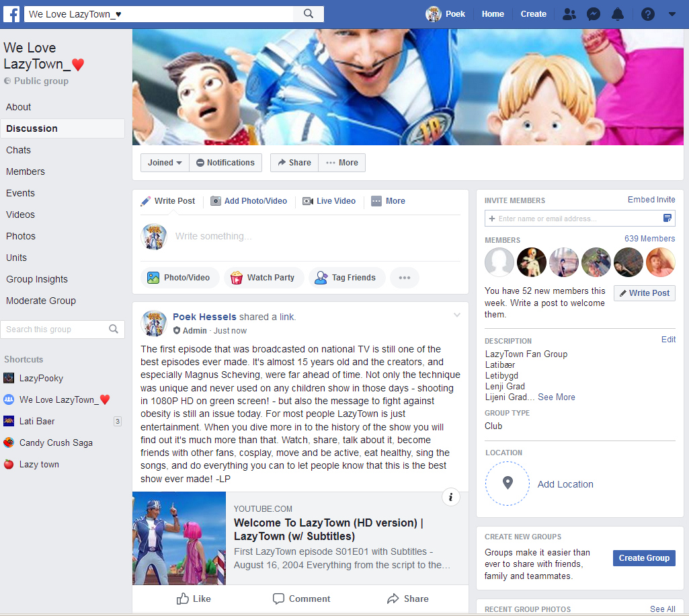Click Edit link for description
689x616 pixels.
click(x=668, y=340)
